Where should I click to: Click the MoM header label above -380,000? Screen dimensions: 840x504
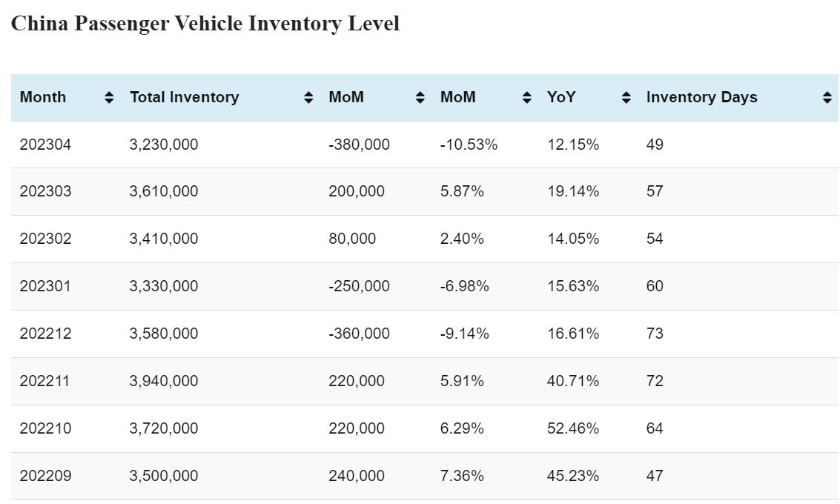click(346, 97)
